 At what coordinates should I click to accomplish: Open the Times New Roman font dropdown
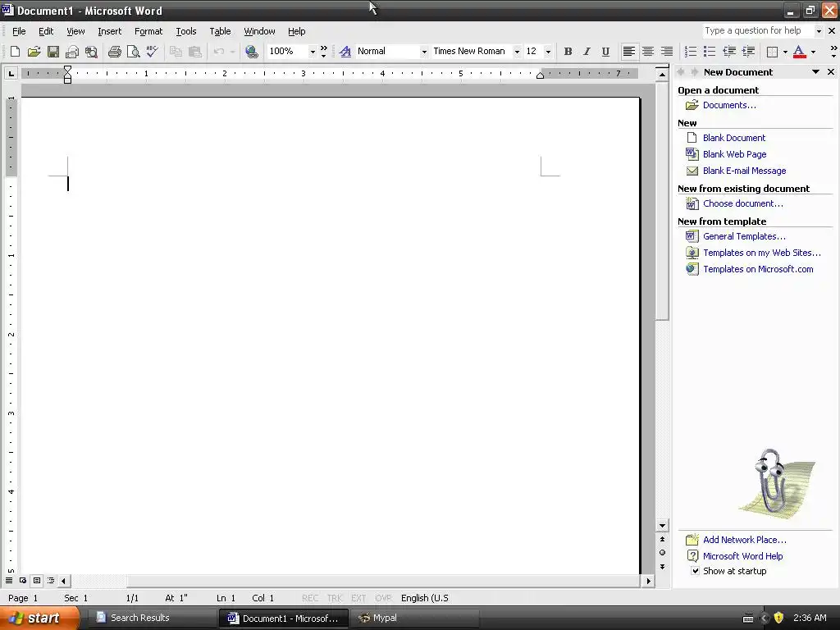click(x=517, y=52)
